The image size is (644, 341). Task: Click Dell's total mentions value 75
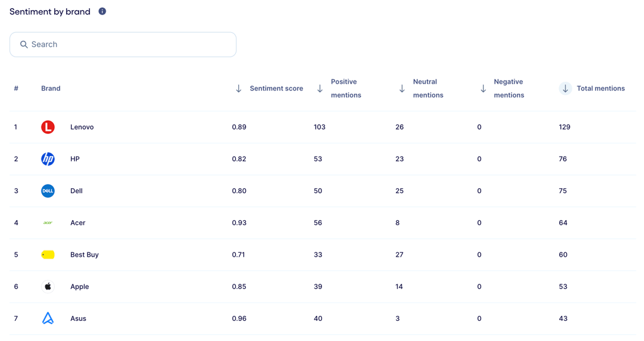coord(563,191)
